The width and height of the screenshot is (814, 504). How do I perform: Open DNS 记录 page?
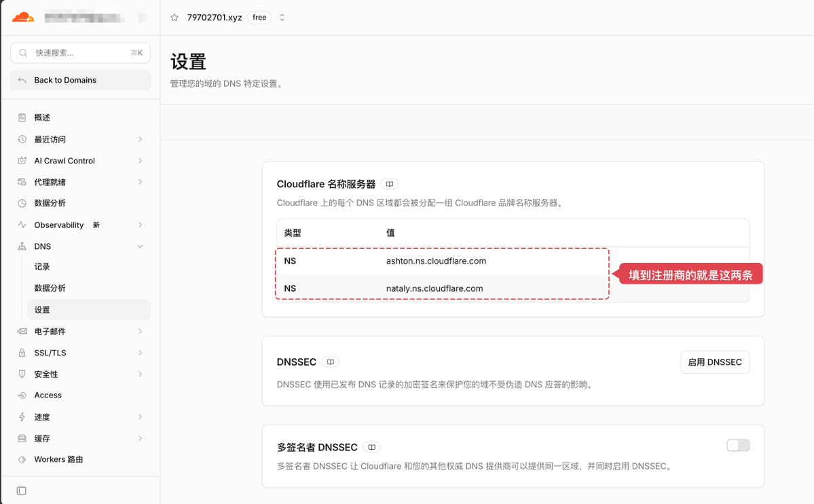[x=89, y=267]
